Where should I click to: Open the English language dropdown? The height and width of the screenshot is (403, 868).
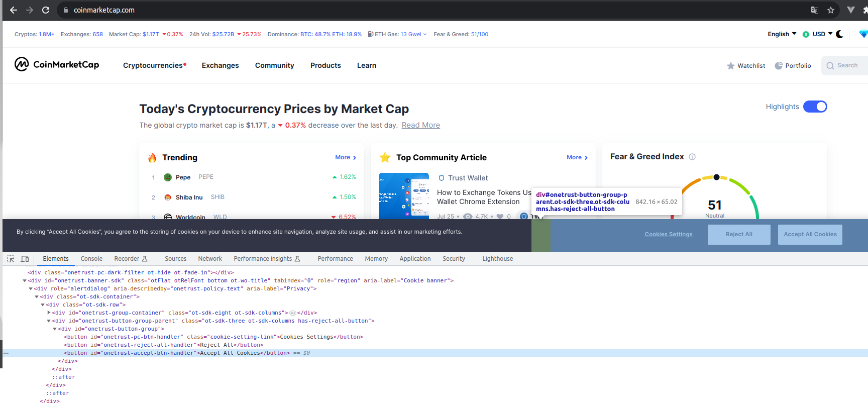click(x=782, y=34)
